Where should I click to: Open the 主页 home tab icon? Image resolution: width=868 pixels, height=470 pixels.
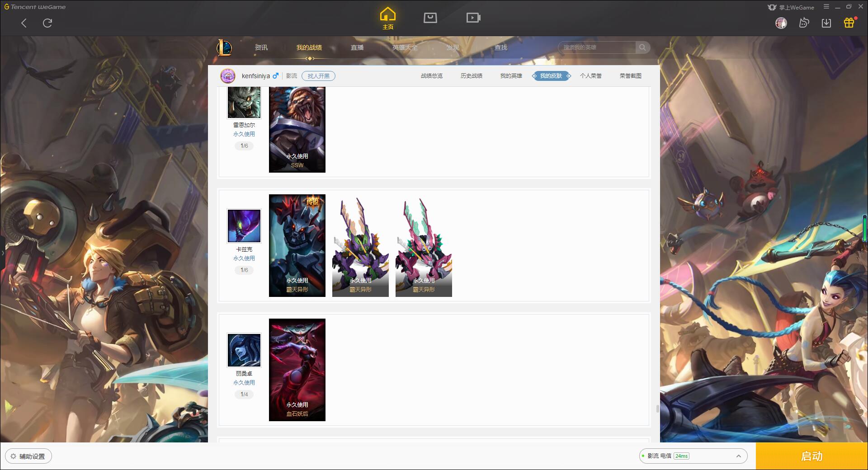[387, 18]
